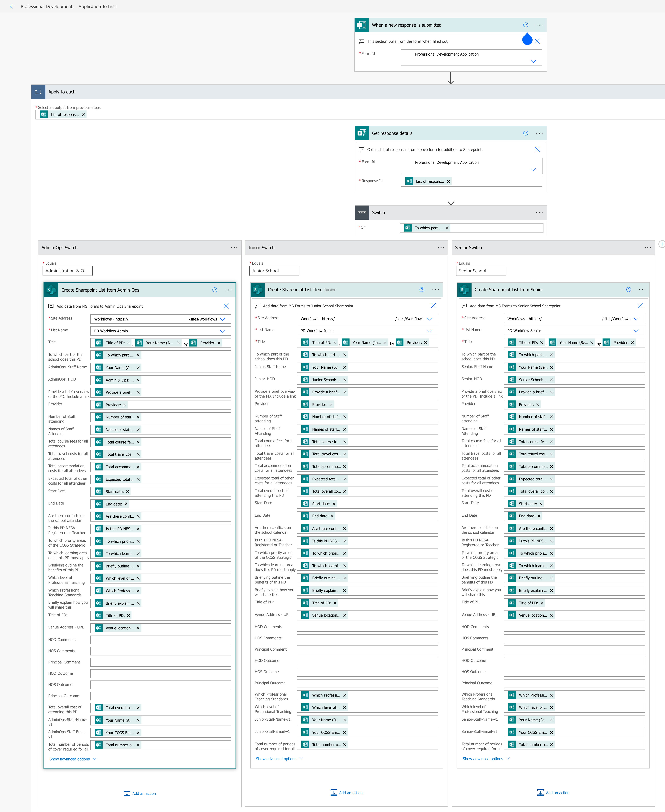
Task: Open help for Get response details
Action: (x=526, y=133)
